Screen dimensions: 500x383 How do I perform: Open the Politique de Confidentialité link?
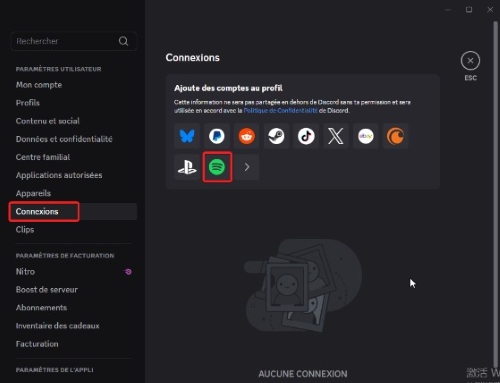pos(280,111)
